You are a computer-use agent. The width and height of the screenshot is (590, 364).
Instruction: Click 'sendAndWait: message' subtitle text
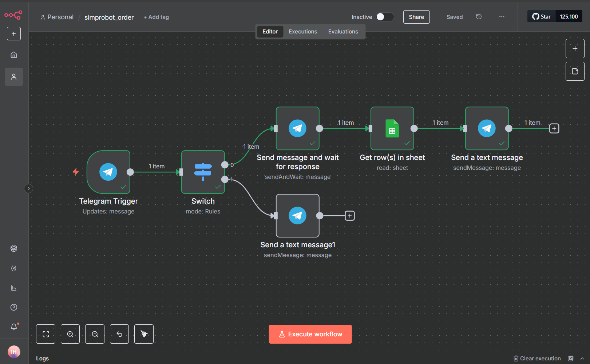point(298,177)
